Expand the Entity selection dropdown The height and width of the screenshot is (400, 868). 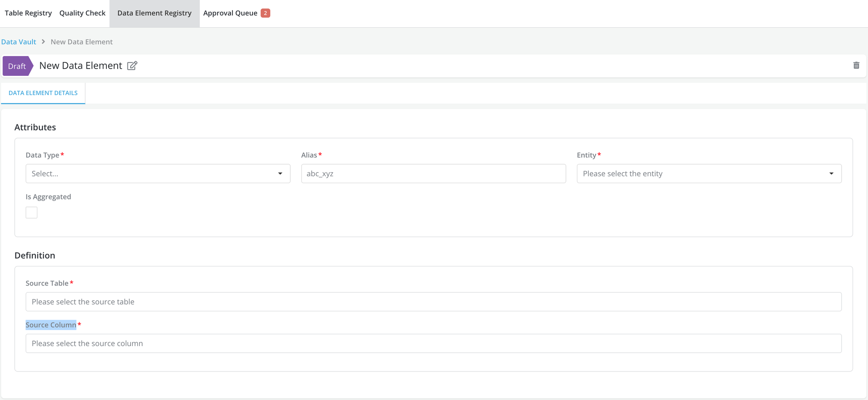pyautogui.click(x=708, y=173)
